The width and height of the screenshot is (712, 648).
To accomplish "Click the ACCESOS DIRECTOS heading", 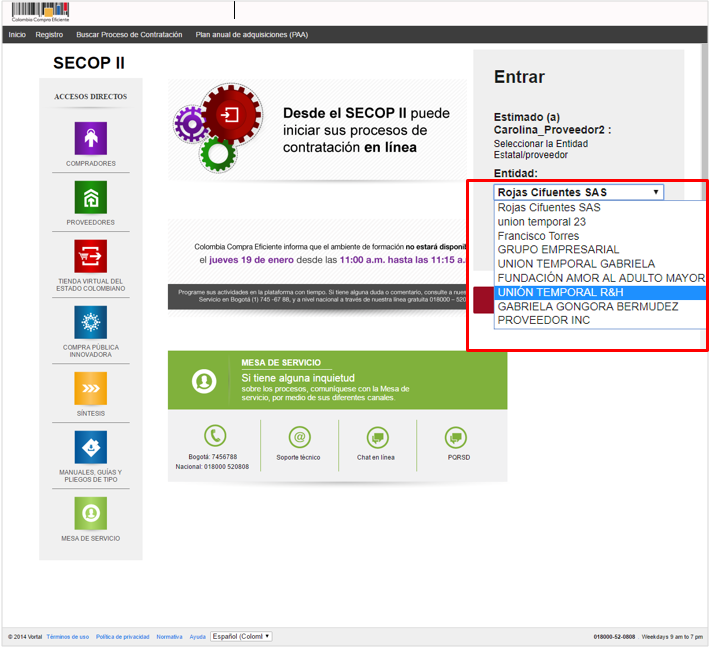I will (x=91, y=97).
